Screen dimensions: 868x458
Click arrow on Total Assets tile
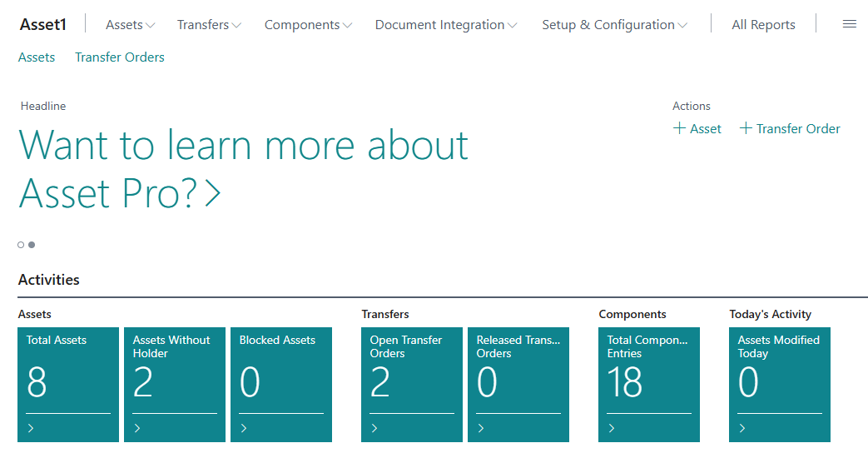click(x=31, y=428)
